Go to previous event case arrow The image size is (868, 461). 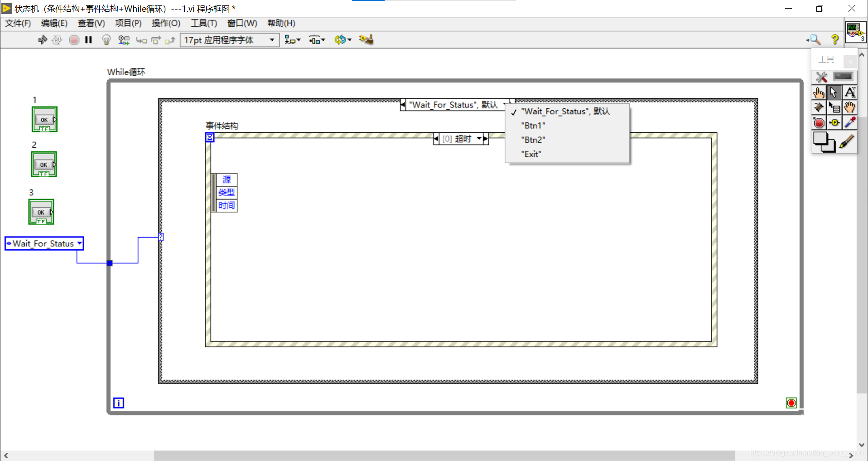pos(436,139)
